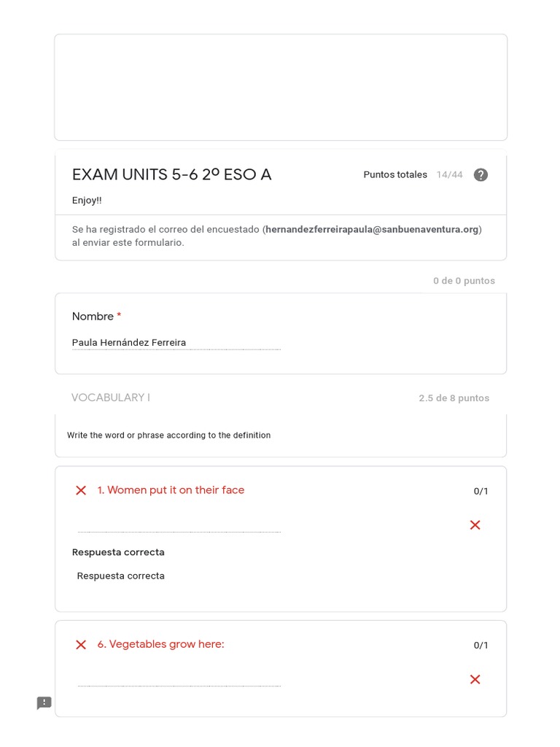Click the blank header image card

click(x=281, y=87)
